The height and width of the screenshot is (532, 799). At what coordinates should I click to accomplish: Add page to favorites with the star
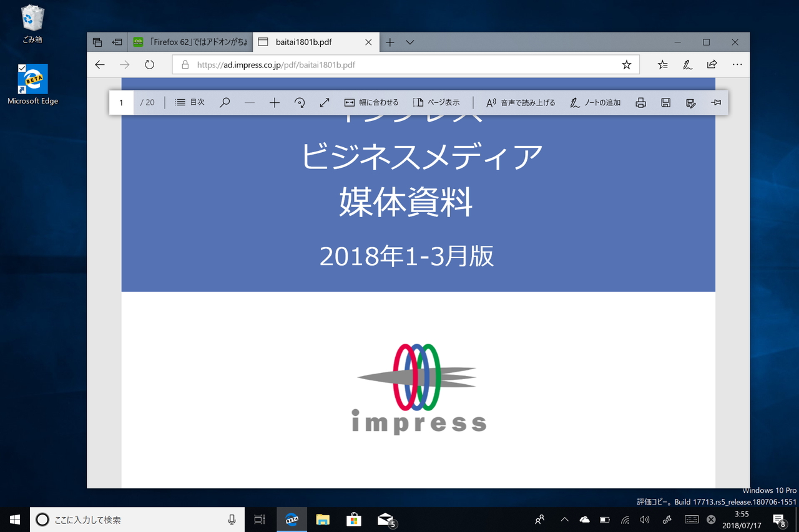(x=626, y=64)
